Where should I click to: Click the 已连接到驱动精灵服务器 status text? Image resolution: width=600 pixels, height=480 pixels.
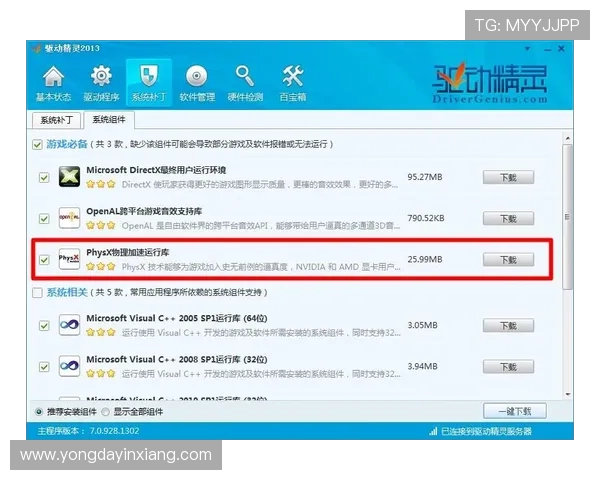[486, 431]
